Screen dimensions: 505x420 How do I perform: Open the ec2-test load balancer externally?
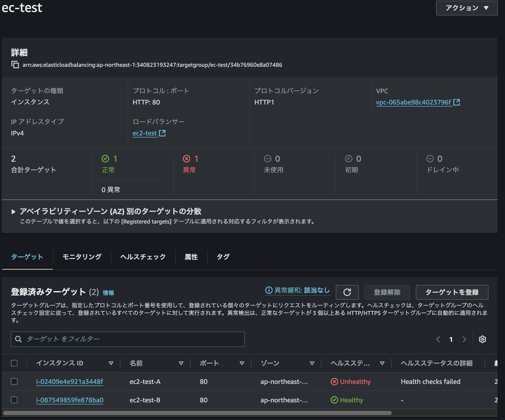(x=162, y=133)
